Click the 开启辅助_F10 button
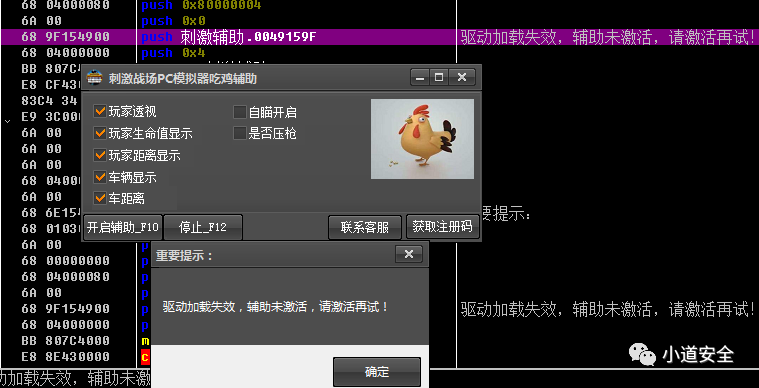The height and width of the screenshot is (388, 759). pos(123,227)
